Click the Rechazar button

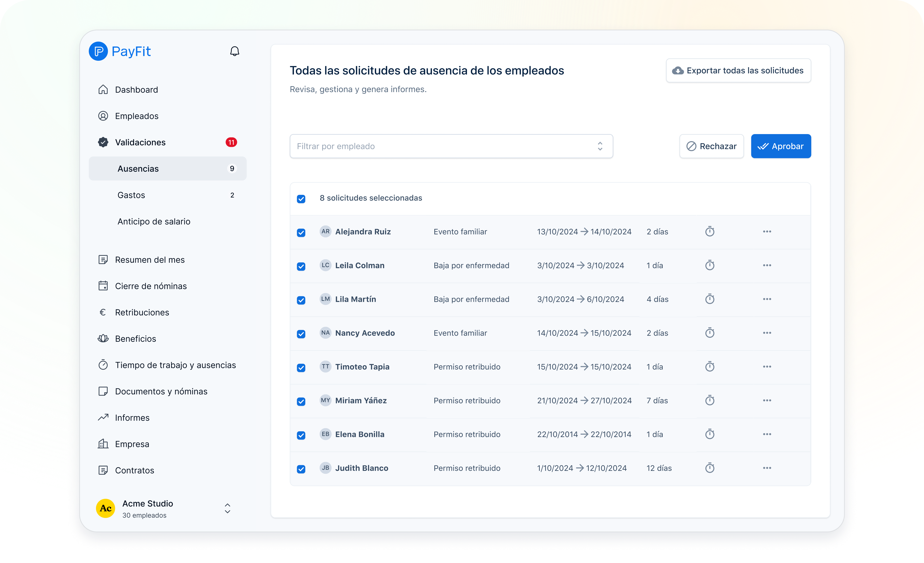(x=711, y=146)
